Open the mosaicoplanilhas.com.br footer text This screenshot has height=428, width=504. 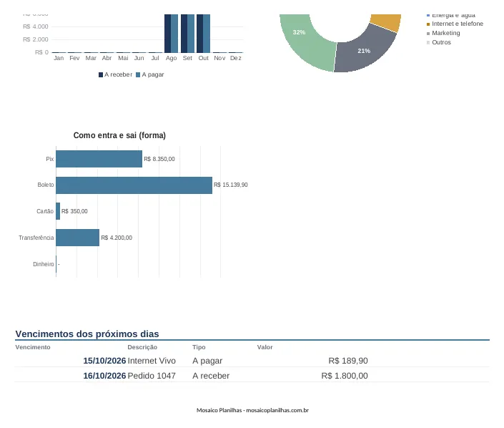coord(277,410)
